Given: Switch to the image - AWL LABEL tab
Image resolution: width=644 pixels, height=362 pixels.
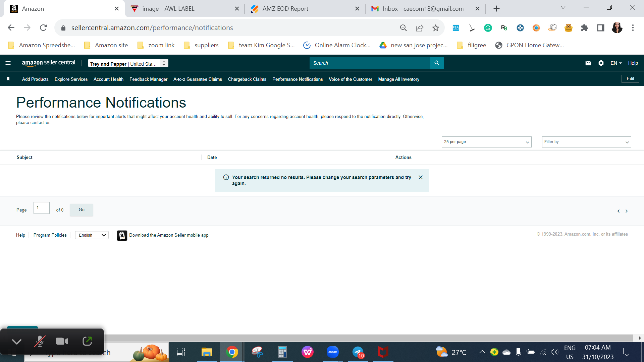Looking at the screenshot, I should (184, 9).
